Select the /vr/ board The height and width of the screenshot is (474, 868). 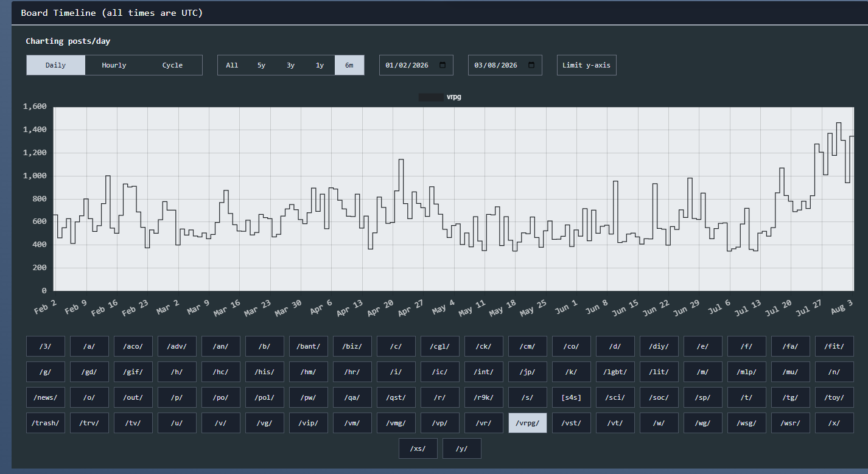click(x=484, y=423)
